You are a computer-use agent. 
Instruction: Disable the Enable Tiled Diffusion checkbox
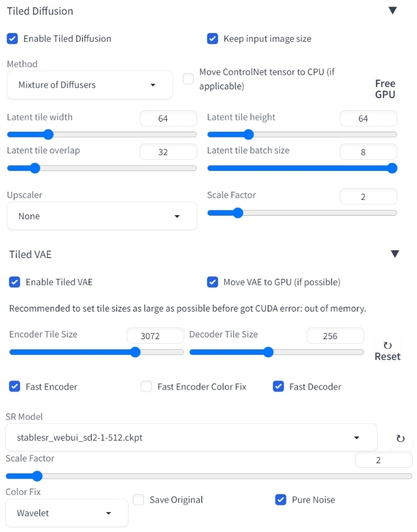click(12, 39)
